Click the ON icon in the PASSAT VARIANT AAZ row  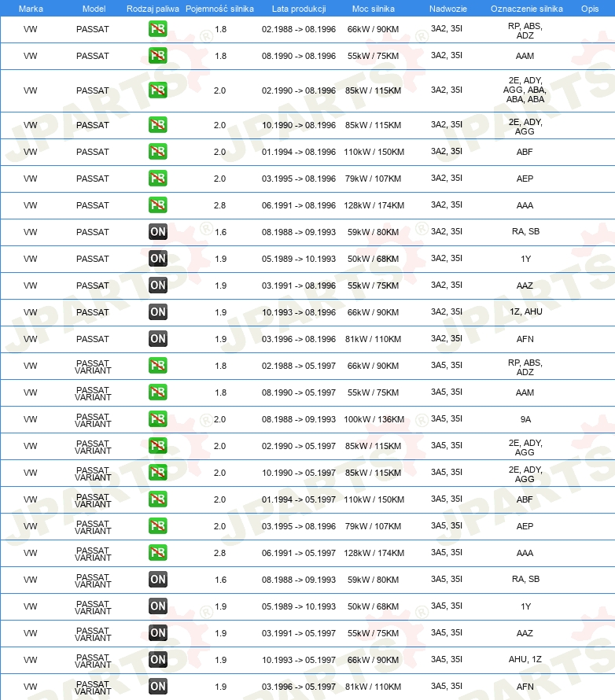158,633
